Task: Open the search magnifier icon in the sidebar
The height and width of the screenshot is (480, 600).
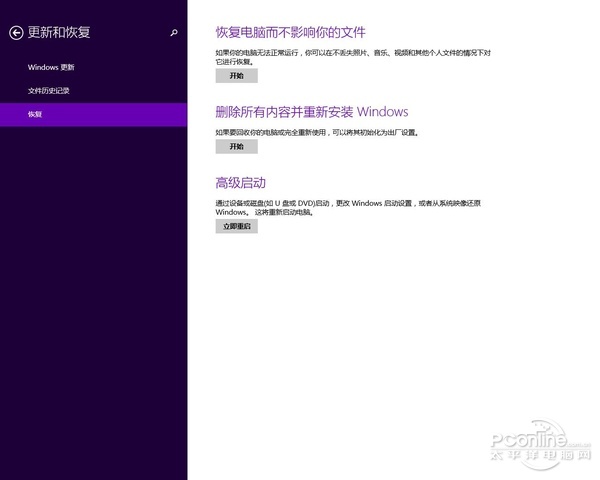Action: click(174, 33)
